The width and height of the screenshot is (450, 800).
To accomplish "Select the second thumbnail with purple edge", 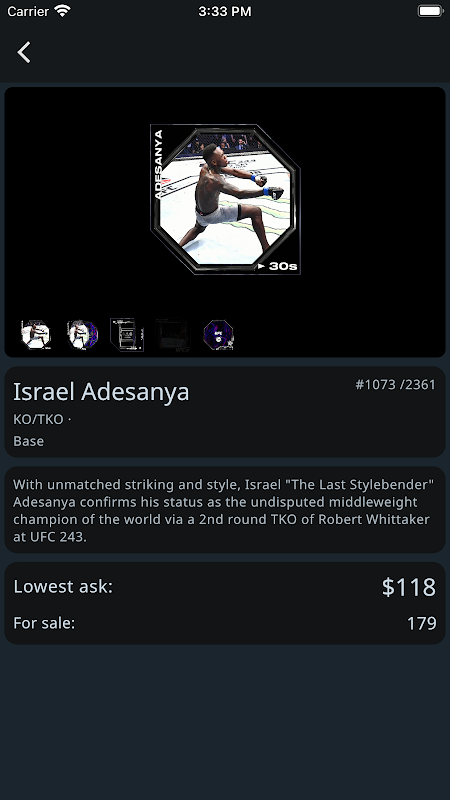I will pyautogui.click(x=83, y=335).
